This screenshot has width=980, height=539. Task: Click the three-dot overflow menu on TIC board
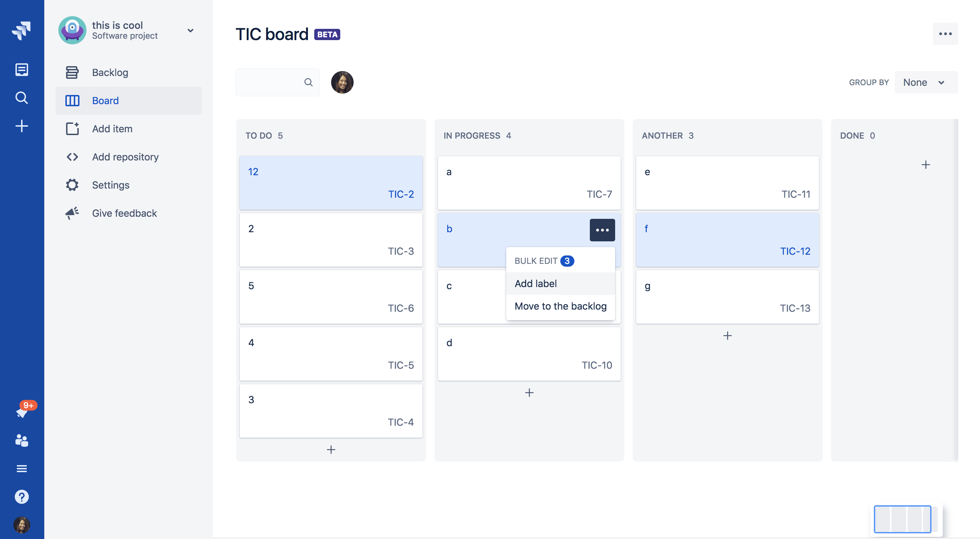pos(945,33)
